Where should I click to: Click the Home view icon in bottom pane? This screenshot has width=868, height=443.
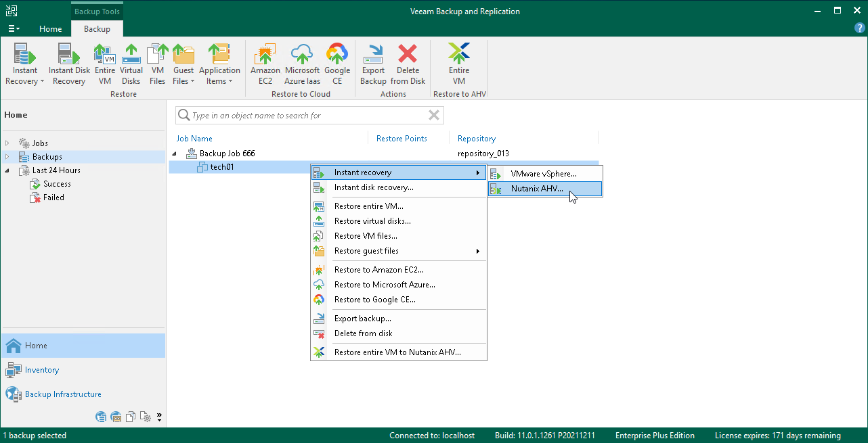tap(14, 346)
